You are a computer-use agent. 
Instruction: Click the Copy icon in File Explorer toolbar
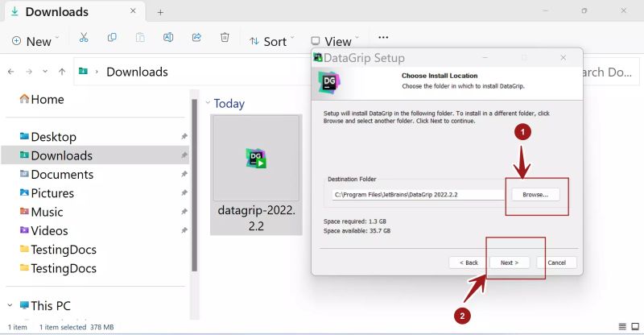coord(112,38)
